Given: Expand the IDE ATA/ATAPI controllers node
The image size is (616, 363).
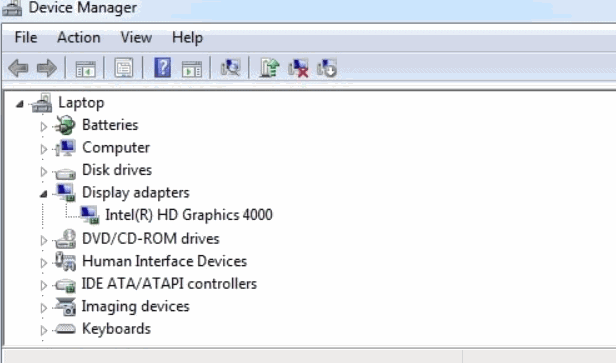Looking at the screenshot, I should 43,285.
